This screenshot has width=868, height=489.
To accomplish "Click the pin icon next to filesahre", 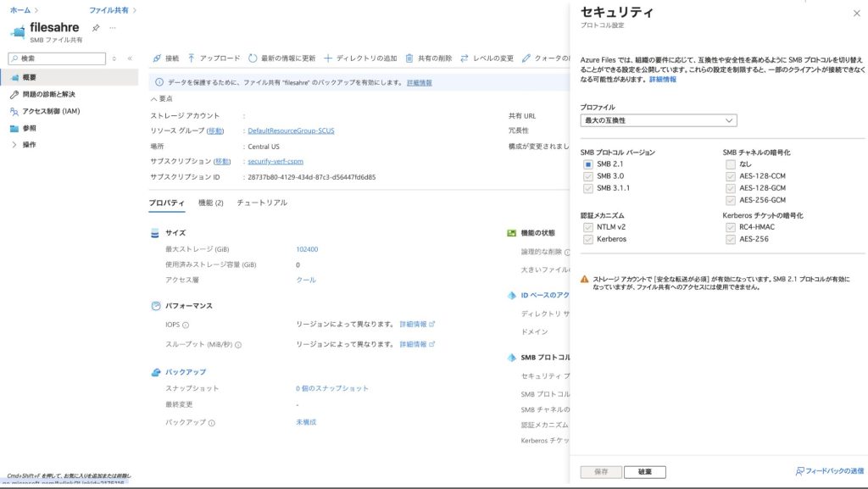I will click(x=96, y=28).
